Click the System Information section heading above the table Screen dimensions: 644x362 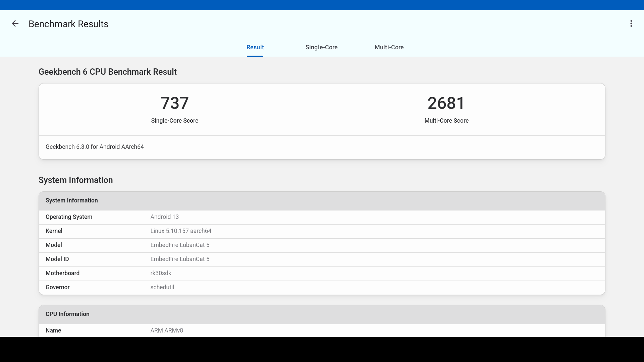(75, 180)
